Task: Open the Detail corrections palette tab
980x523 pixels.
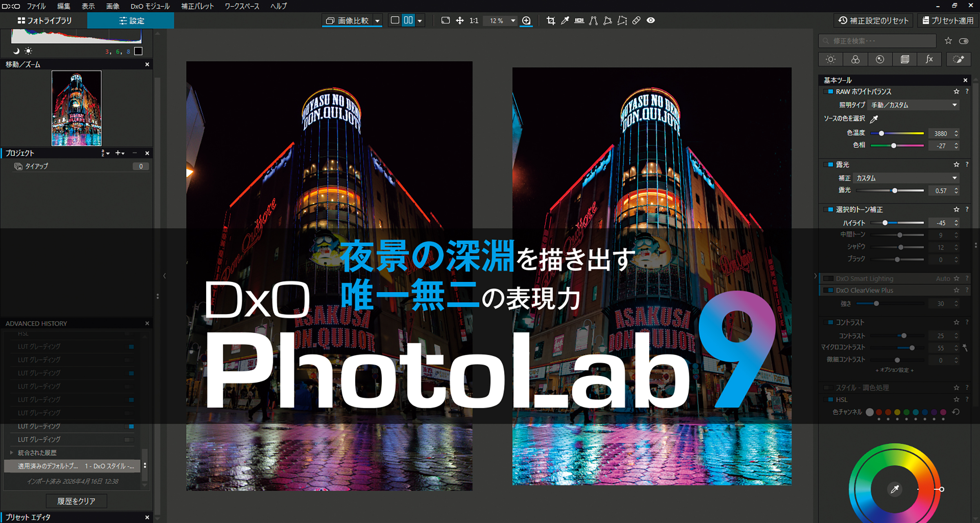Action: pos(880,59)
